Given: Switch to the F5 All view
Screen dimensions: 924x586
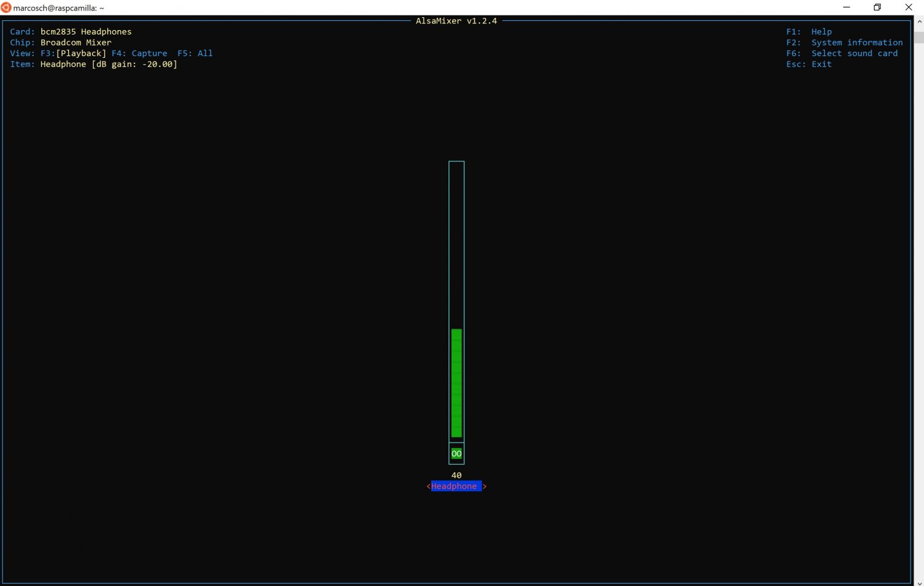Looking at the screenshot, I should [195, 54].
